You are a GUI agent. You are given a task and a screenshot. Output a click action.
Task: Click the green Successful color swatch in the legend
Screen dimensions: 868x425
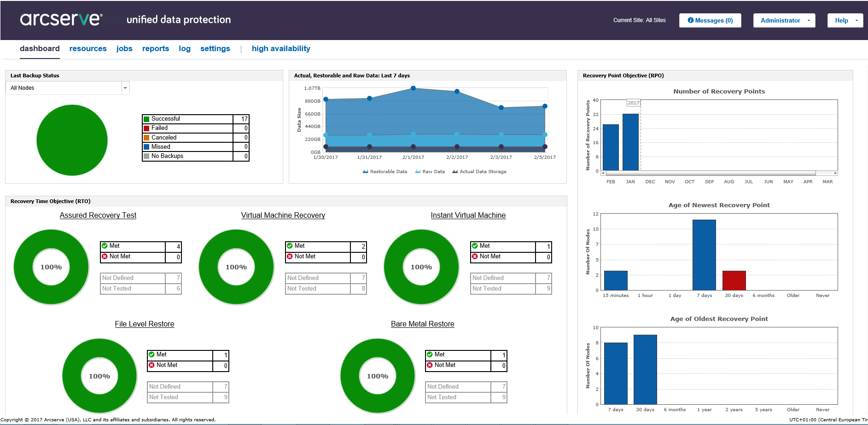coord(146,119)
